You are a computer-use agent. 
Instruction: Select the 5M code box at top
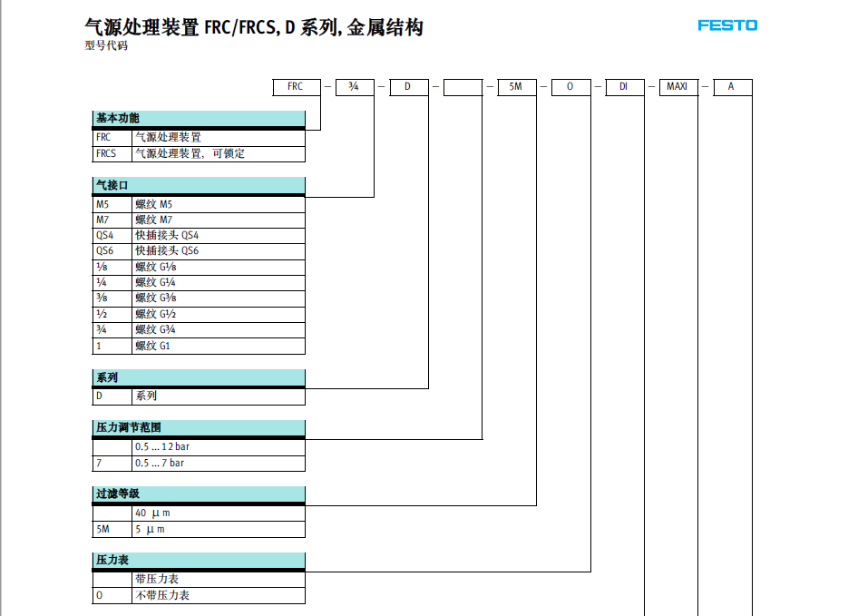pyautogui.click(x=517, y=87)
